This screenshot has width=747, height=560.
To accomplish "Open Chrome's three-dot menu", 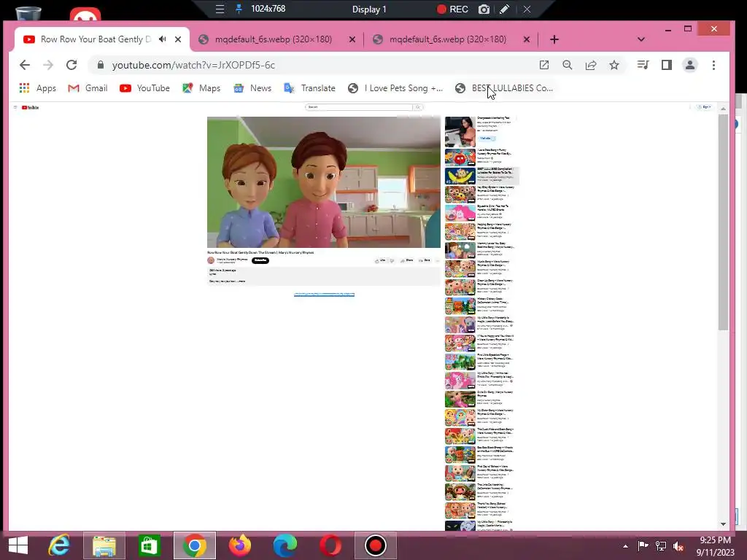I will click(x=713, y=65).
